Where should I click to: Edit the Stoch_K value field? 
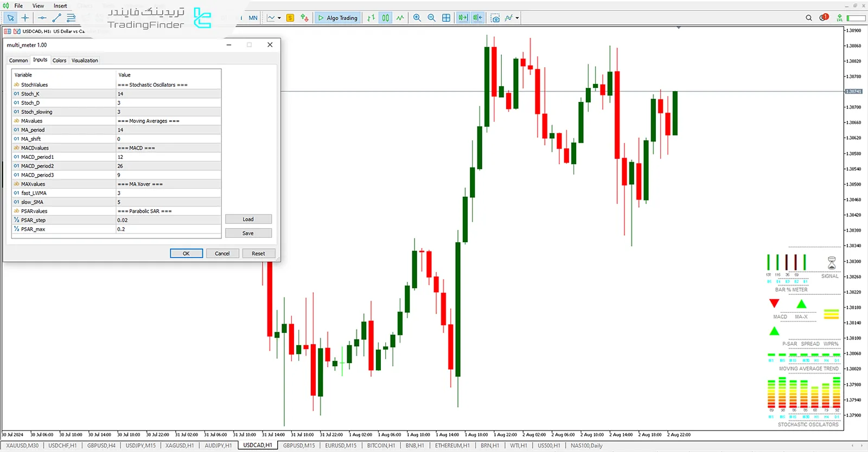168,94
